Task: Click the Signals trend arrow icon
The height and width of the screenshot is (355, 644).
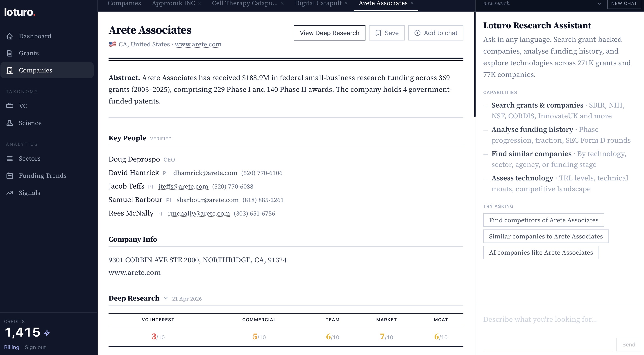Action: [10, 193]
